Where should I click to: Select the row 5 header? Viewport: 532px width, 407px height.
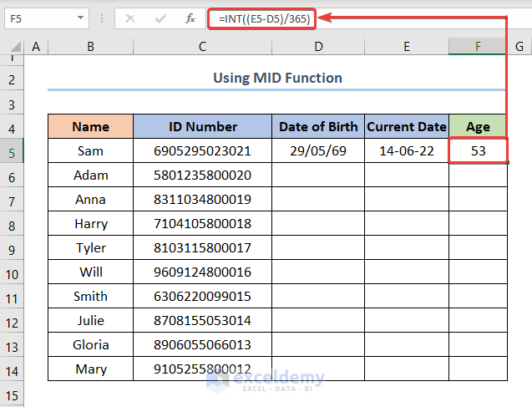pos(13,151)
